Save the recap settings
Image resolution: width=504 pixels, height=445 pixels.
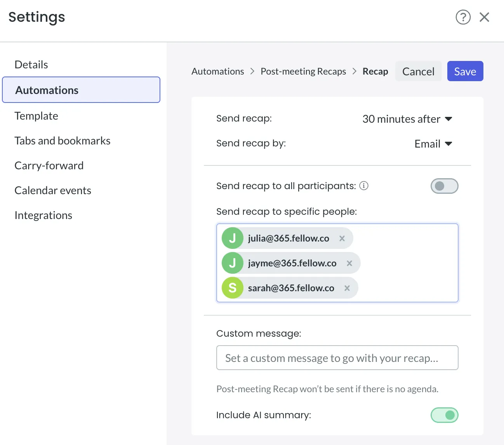point(465,71)
